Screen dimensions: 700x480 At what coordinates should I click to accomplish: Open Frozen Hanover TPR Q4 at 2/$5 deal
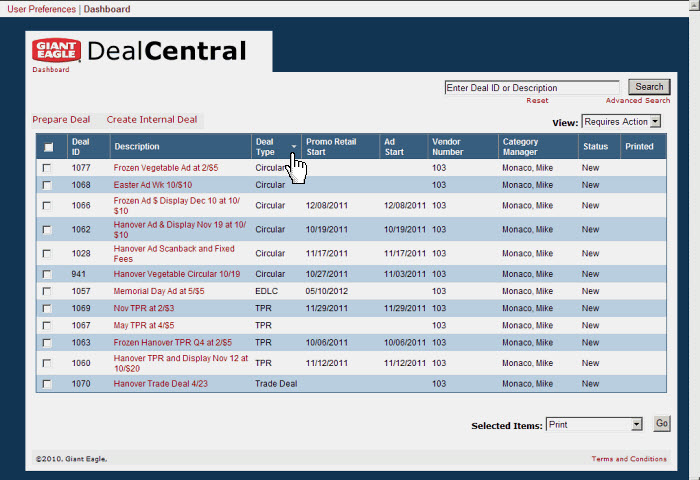172,343
